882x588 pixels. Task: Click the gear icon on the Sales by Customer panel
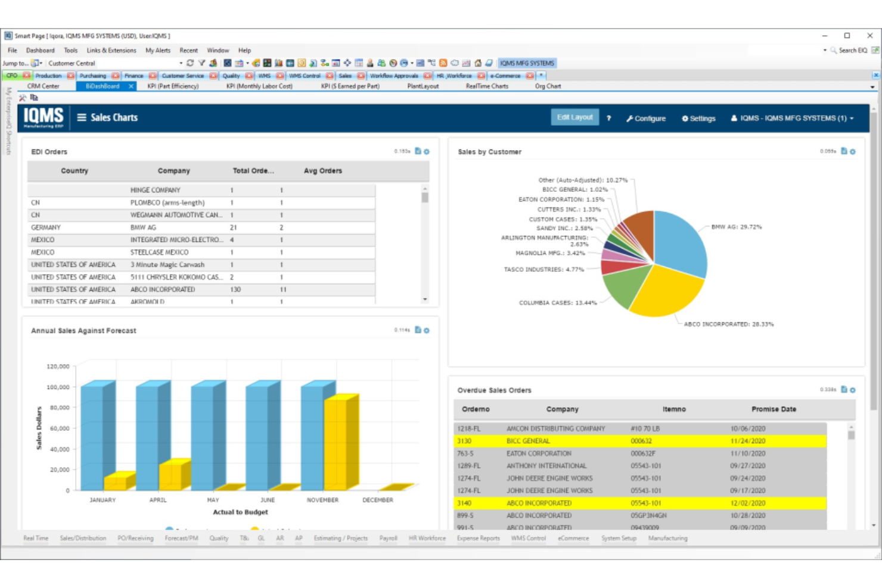[852, 152]
